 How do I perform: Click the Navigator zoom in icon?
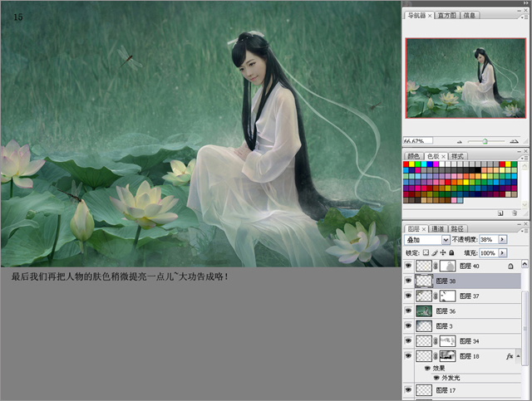coord(515,141)
